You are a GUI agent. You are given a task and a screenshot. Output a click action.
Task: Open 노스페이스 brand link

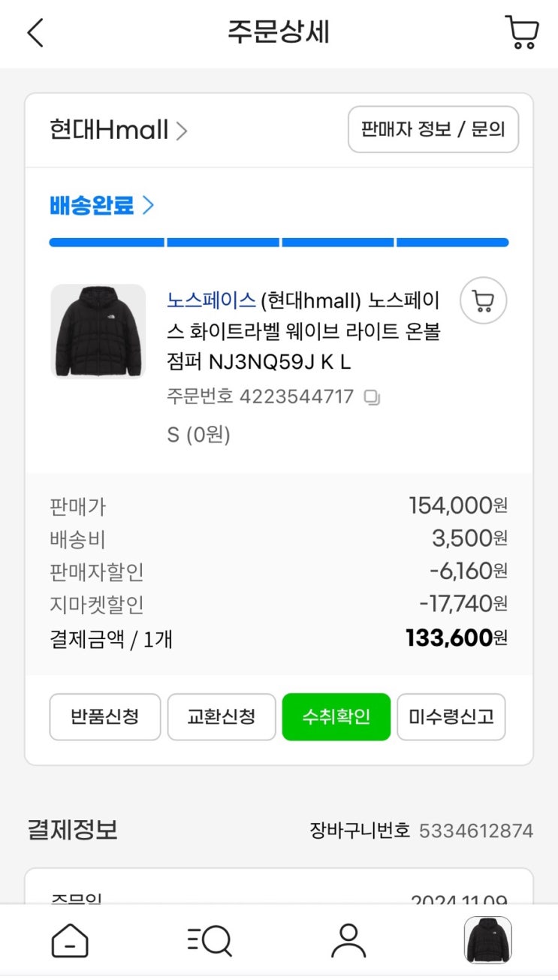(211, 300)
